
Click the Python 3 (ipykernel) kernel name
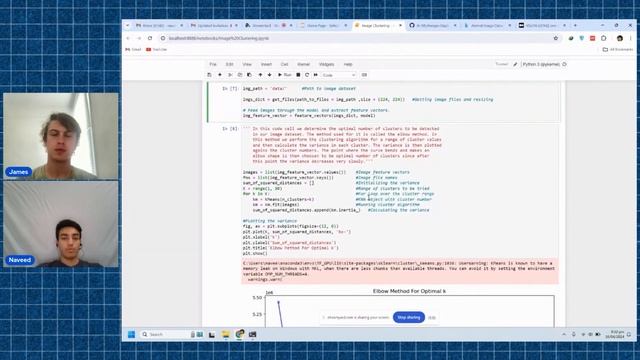pyautogui.click(x=541, y=64)
